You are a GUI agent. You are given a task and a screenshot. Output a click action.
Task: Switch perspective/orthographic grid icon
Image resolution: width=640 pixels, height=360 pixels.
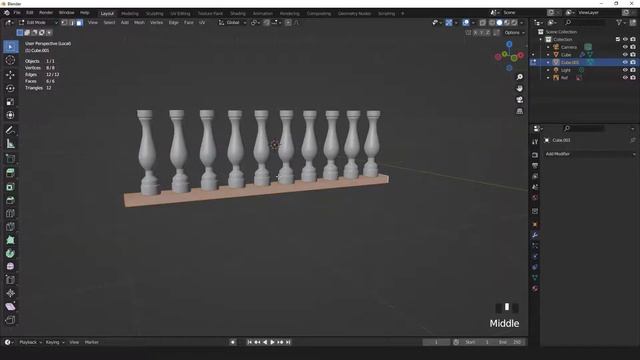[520, 111]
